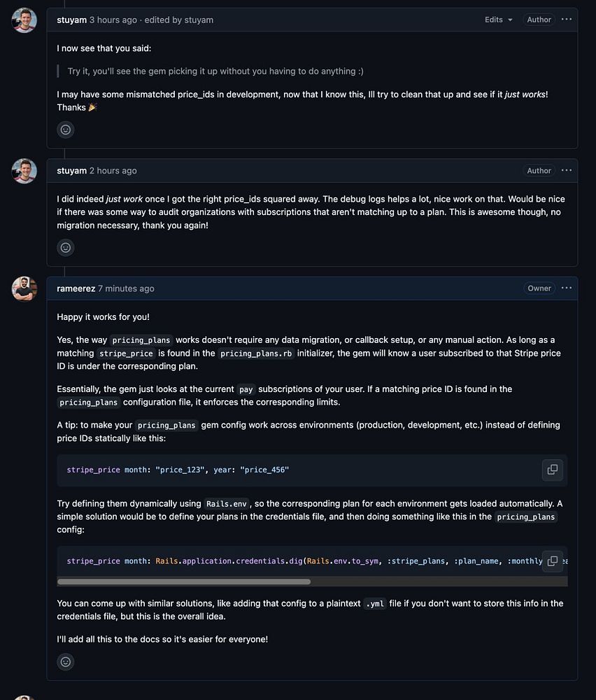Copy the Rails credentials code snippet
Image resolution: width=596 pixels, height=700 pixels.
(552, 561)
